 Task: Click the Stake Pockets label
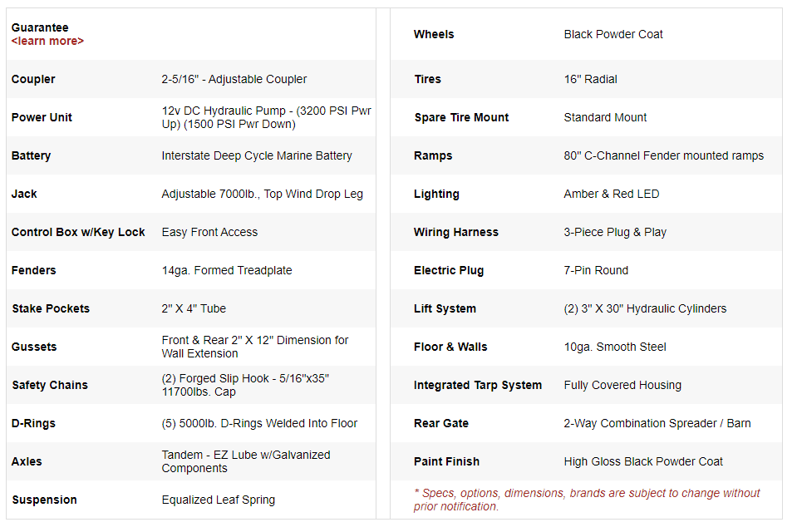51,308
